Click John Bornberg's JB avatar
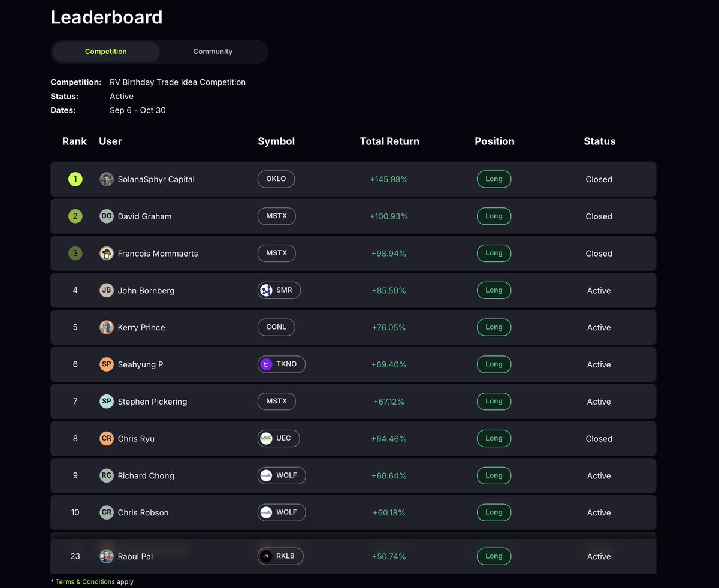This screenshot has height=588, width=719. click(x=107, y=290)
